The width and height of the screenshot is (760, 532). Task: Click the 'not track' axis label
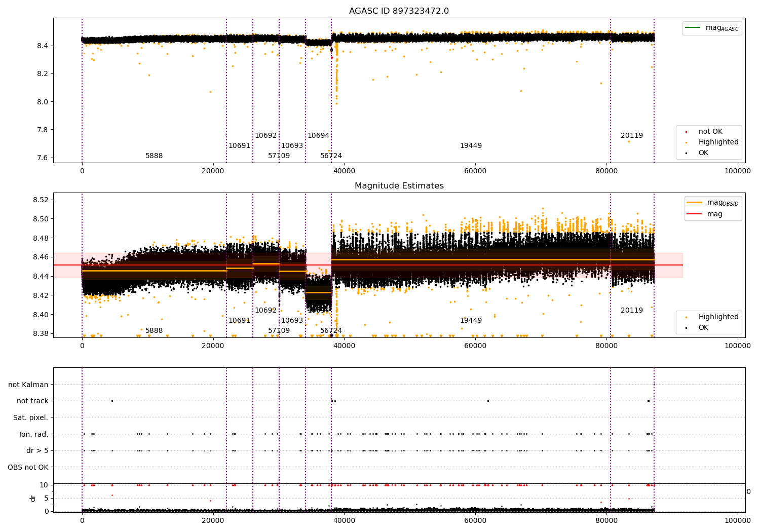click(32, 401)
